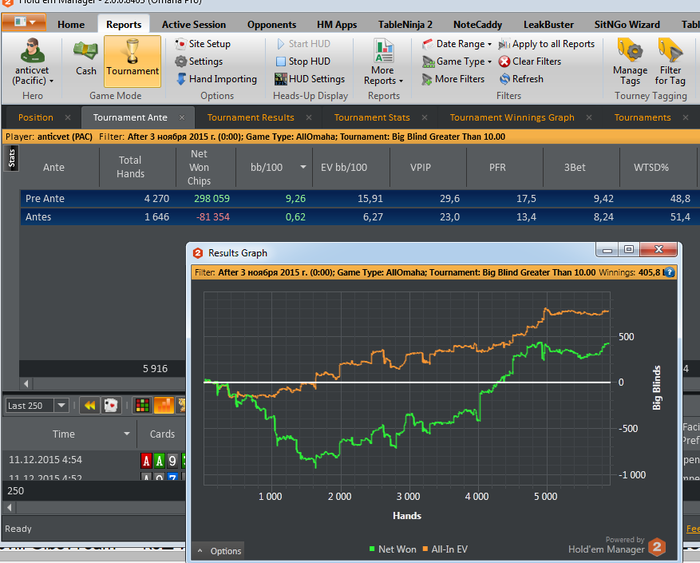Toggle the colored grid view button

pos(142,405)
